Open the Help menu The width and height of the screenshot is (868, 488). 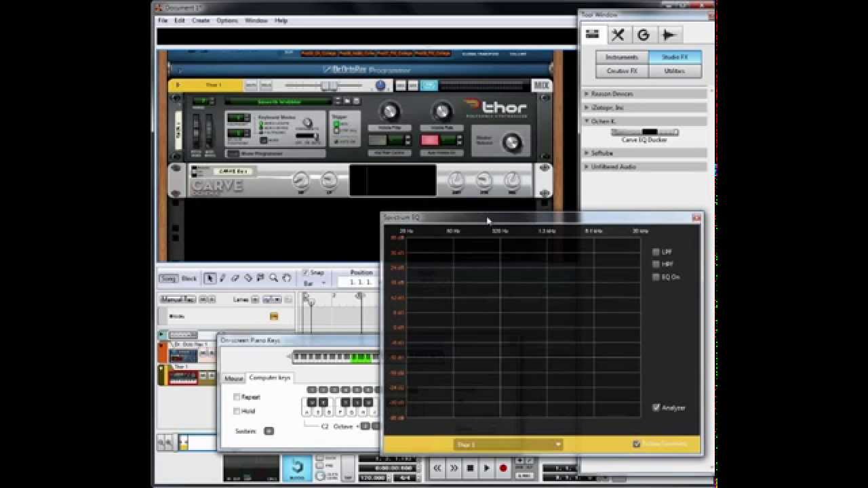[x=281, y=21]
